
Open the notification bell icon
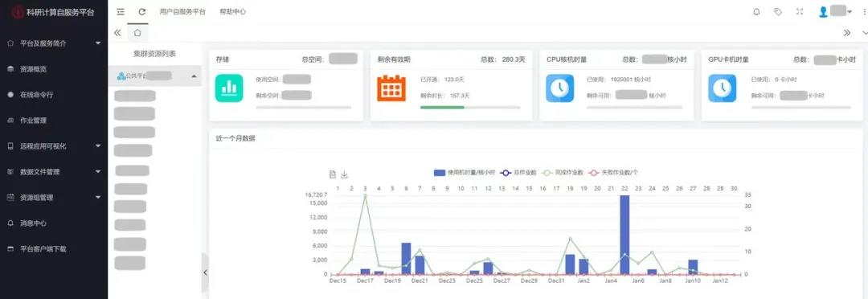coord(757,11)
